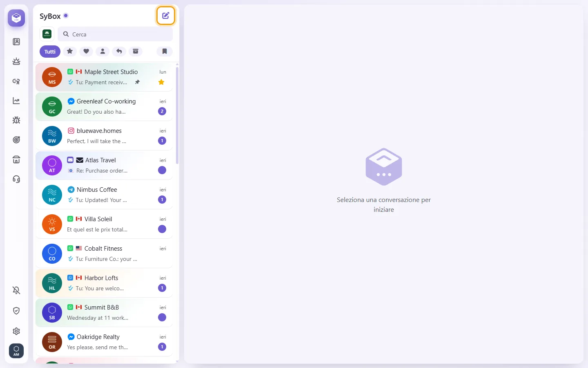Image resolution: width=588 pixels, height=368 pixels.
Task: Open the Summit B&B conversation
Action: (x=104, y=312)
